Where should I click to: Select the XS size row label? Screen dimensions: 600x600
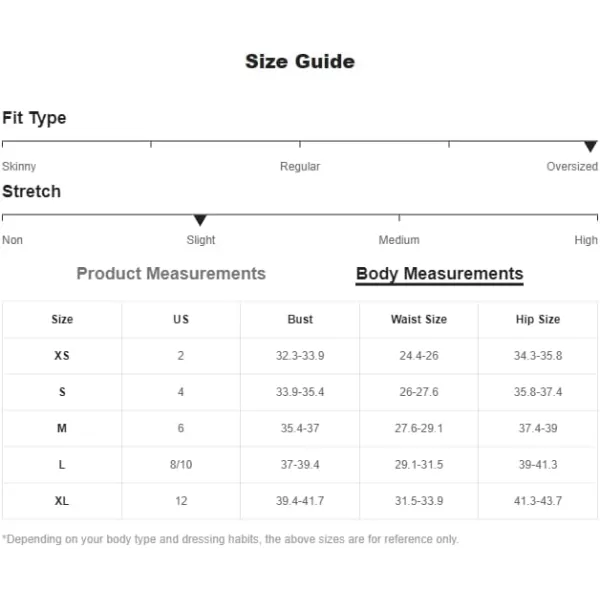pos(62,355)
